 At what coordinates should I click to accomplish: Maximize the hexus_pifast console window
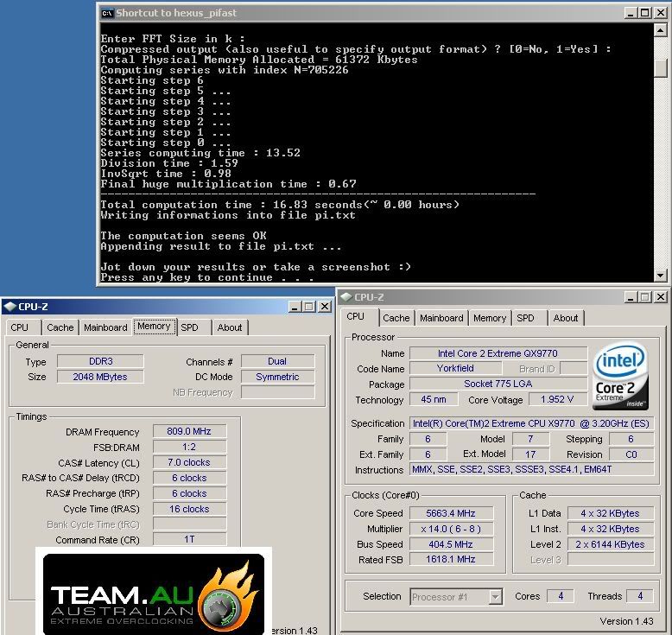[645, 13]
